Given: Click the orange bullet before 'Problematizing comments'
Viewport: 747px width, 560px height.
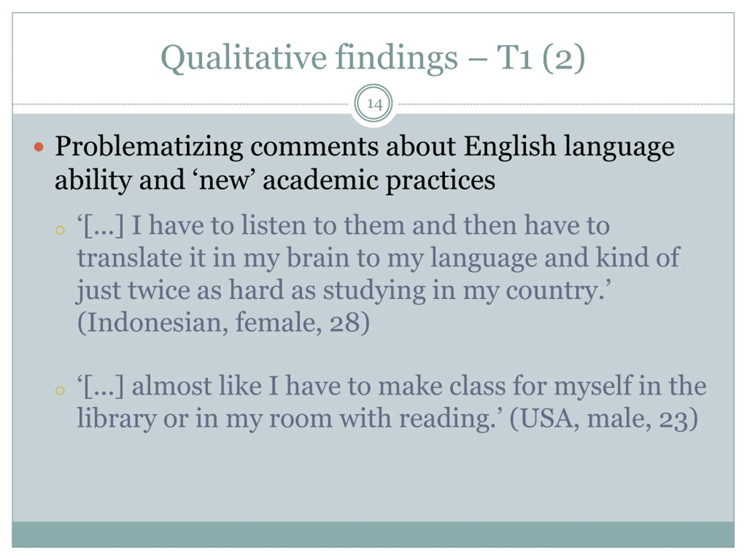Looking at the screenshot, I should tap(39, 147).
